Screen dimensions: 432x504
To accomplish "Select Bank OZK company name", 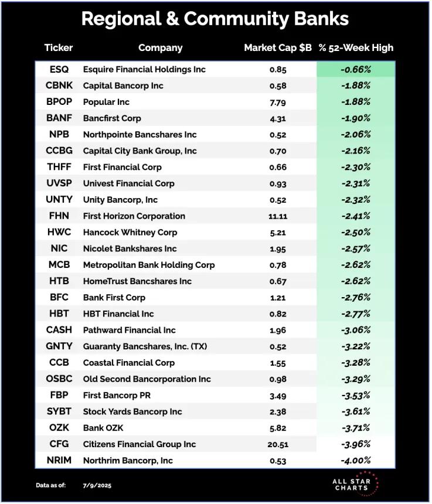I will 103,428.
